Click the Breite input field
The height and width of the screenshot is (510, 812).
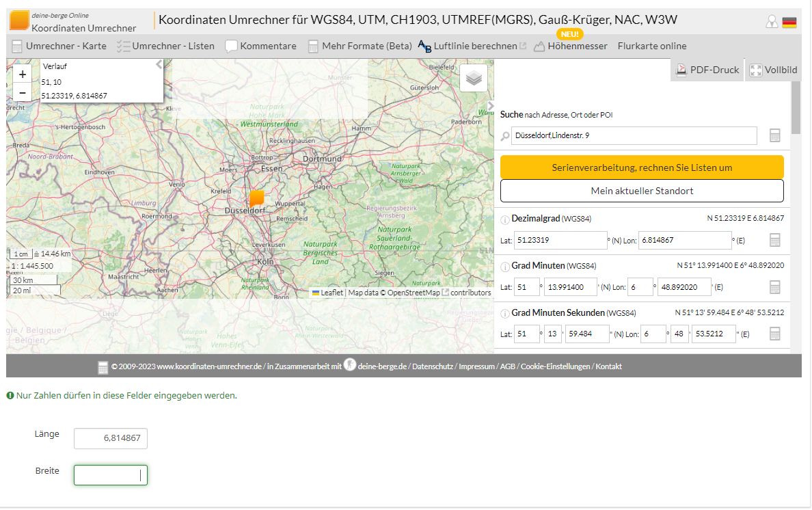[110, 475]
